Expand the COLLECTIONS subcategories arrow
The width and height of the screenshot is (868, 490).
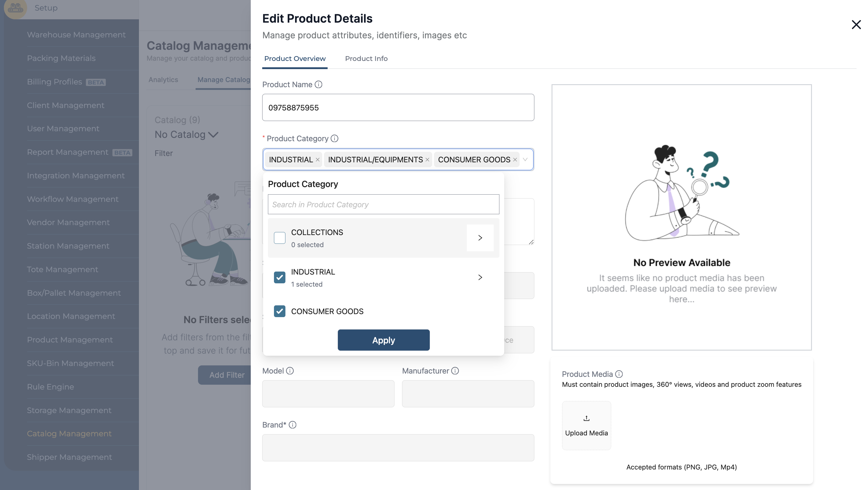[480, 238]
